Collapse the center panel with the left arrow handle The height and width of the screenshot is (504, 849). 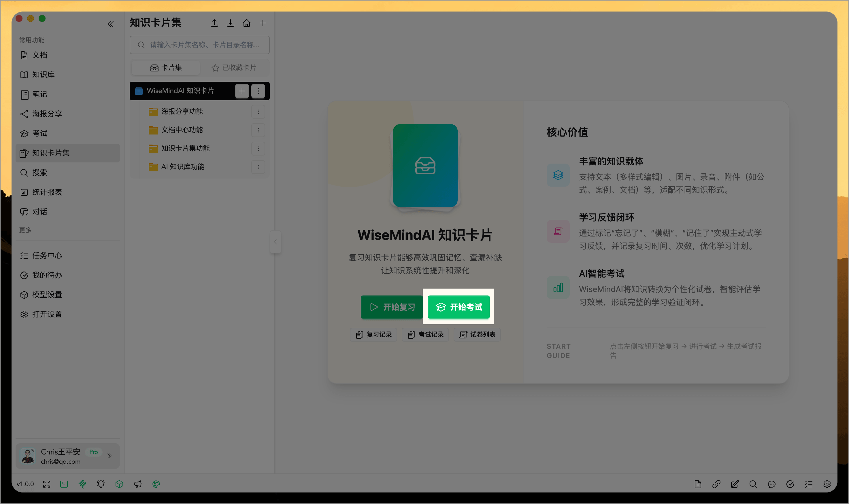276,242
